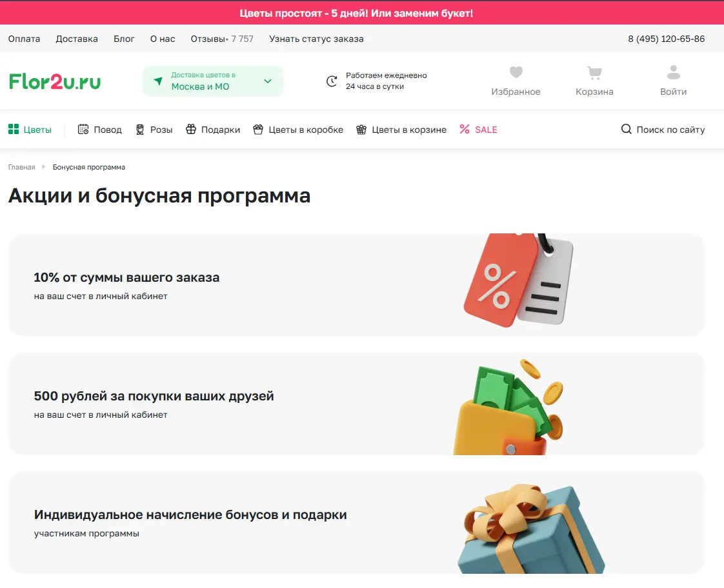
Task: Click the breadcrumb arrow after Главная
Action: tap(43, 167)
